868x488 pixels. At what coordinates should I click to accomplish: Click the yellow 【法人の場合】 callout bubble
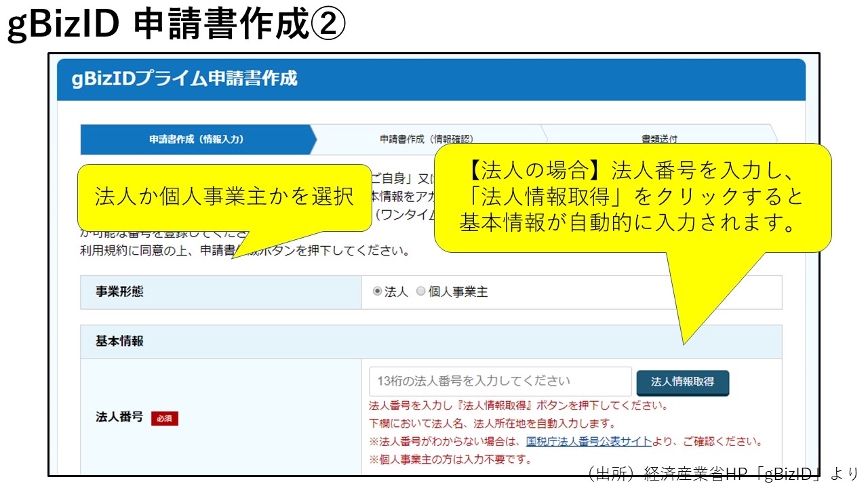(632, 197)
